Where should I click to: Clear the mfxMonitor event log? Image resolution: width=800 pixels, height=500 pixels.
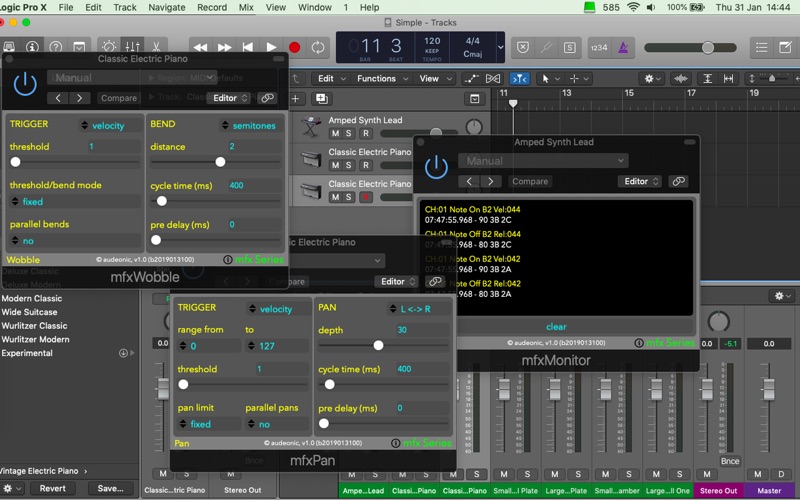556,327
